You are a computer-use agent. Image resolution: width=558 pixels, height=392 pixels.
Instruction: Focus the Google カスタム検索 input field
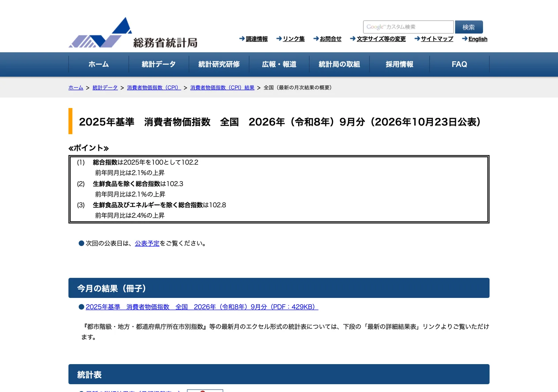coord(408,27)
